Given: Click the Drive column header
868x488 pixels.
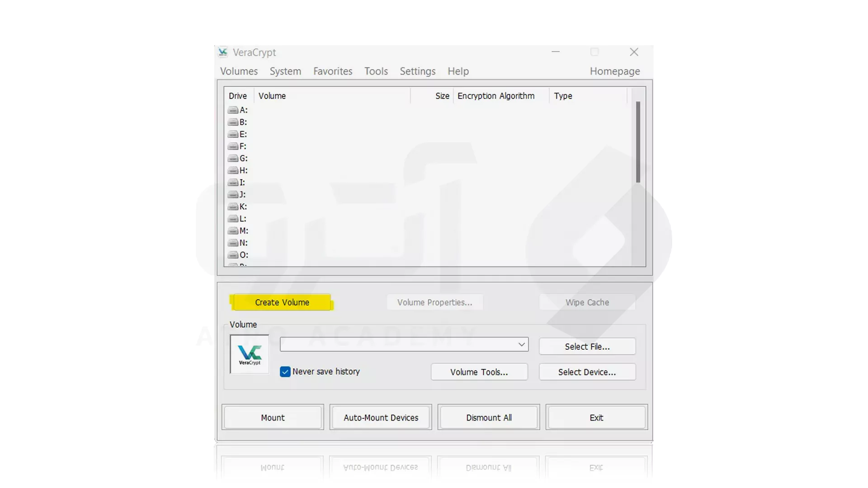Looking at the screenshot, I should point(238,96).
